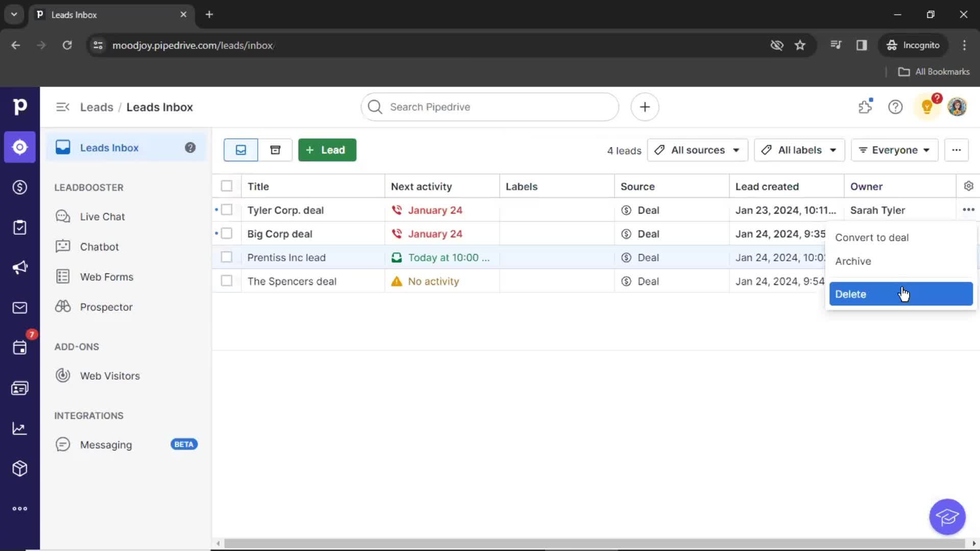980x551 pixels.
Task: Open Deals dollar icon in sidebar
Action: [x=20, y=187]
